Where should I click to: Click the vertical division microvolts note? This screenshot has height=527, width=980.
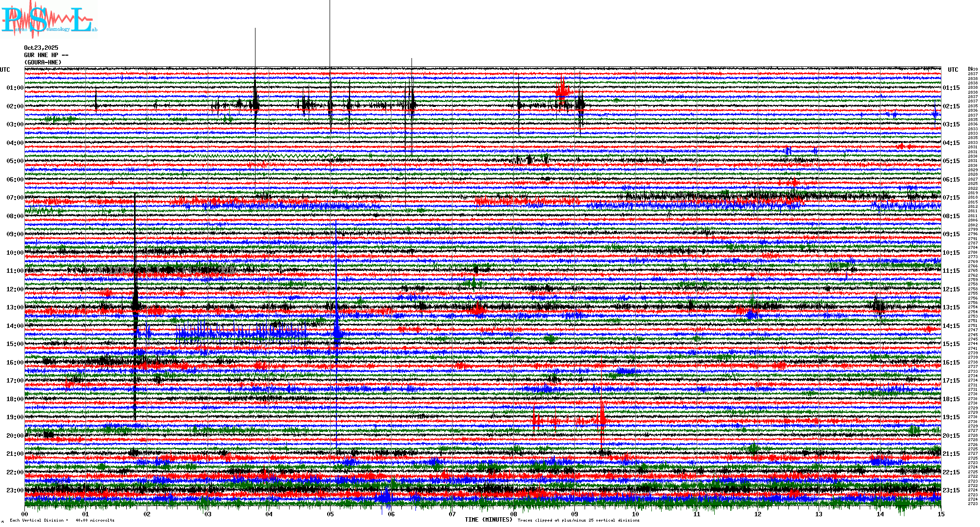[x=62, y=520]
